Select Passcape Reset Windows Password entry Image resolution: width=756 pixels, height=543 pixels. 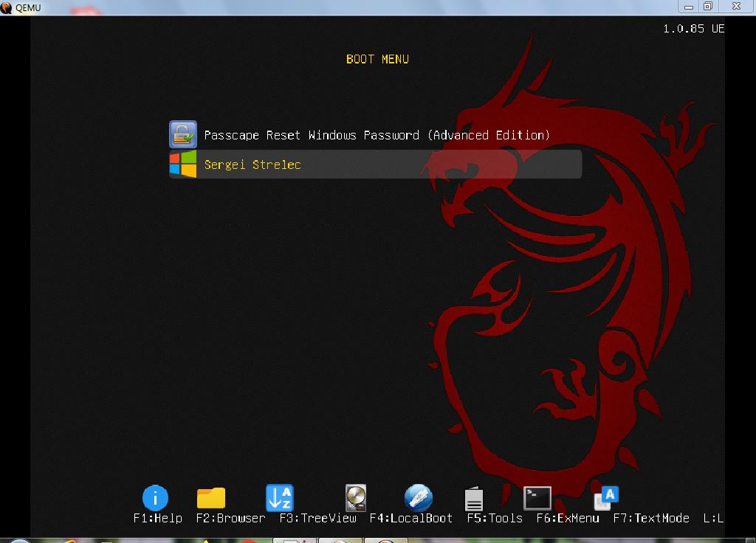pyautogui.click(x=376, y=135)
